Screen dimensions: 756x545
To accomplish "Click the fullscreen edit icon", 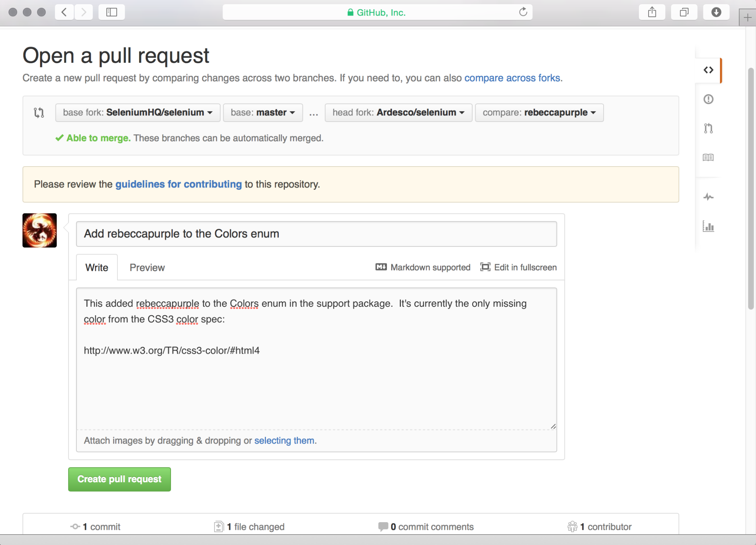I will 485,267.
